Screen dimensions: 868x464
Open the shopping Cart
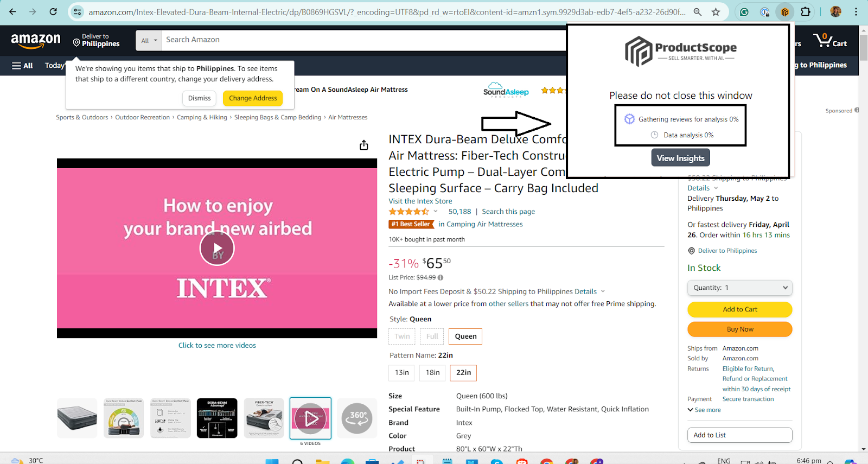830,41
